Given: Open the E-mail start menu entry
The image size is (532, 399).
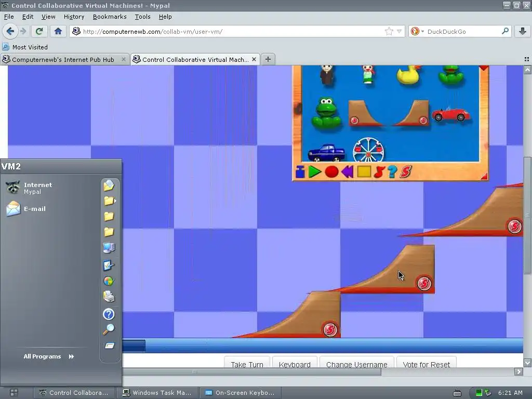Looking at the screenshot, I should (26, 209).
